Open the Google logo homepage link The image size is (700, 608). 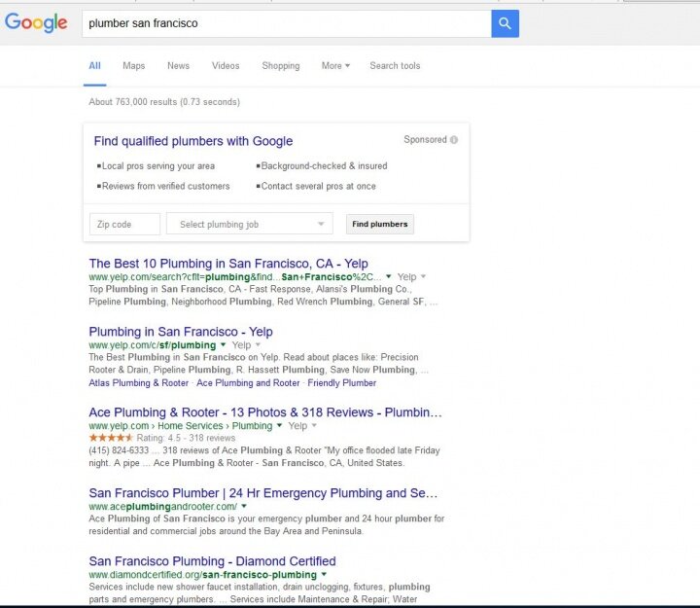pyautogui.click(x=36, y=22)
